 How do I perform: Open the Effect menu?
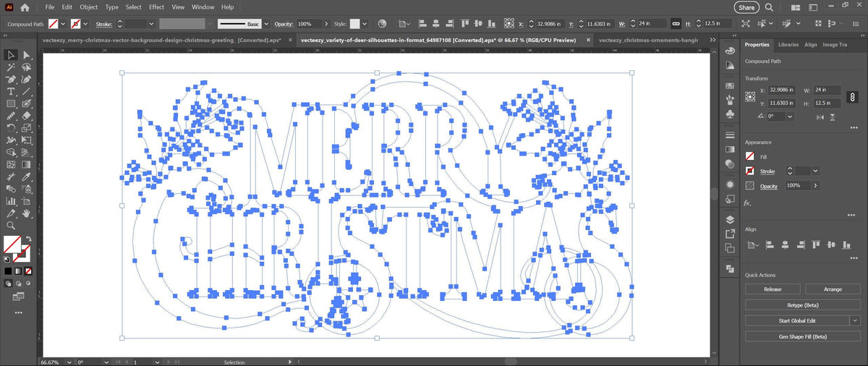(x=156, y=7)
